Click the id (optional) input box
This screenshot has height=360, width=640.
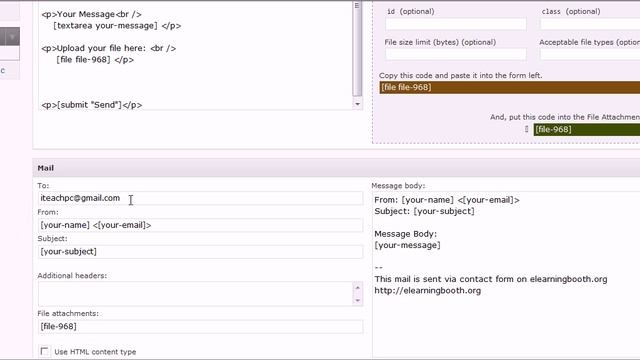[x=456, y=24]
